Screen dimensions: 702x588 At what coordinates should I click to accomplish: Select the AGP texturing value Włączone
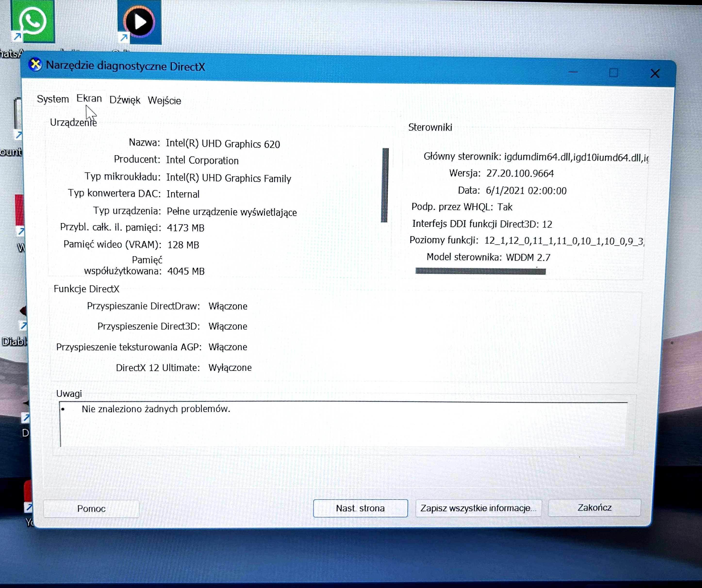[x=228, y=347]
